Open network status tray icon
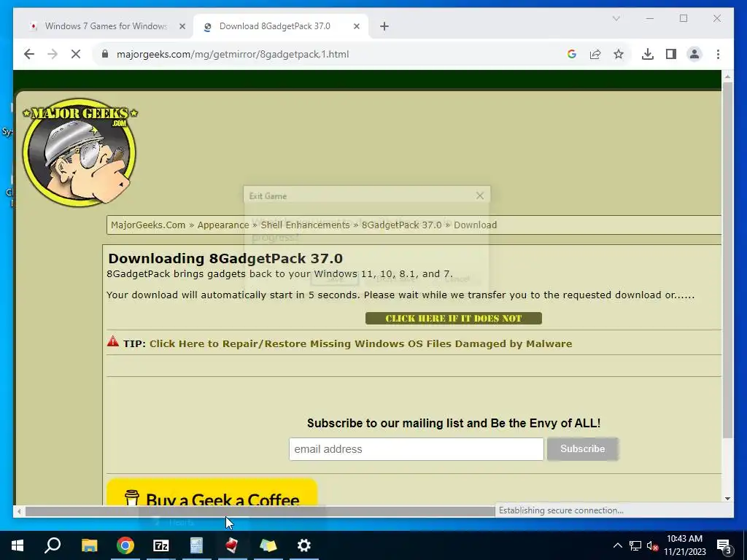This screenshot has width=747, height=560. 635,545
